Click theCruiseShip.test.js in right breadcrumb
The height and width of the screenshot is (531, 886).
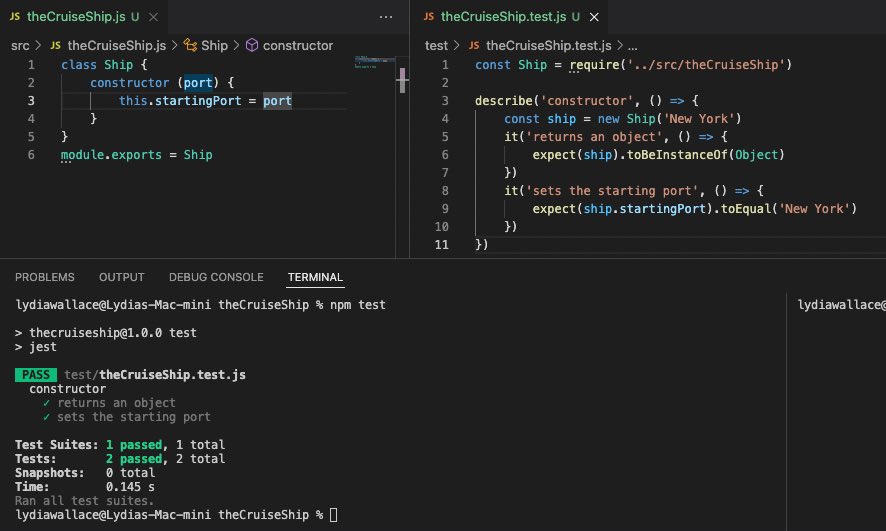pyautogui.click(x=548, y=45)
